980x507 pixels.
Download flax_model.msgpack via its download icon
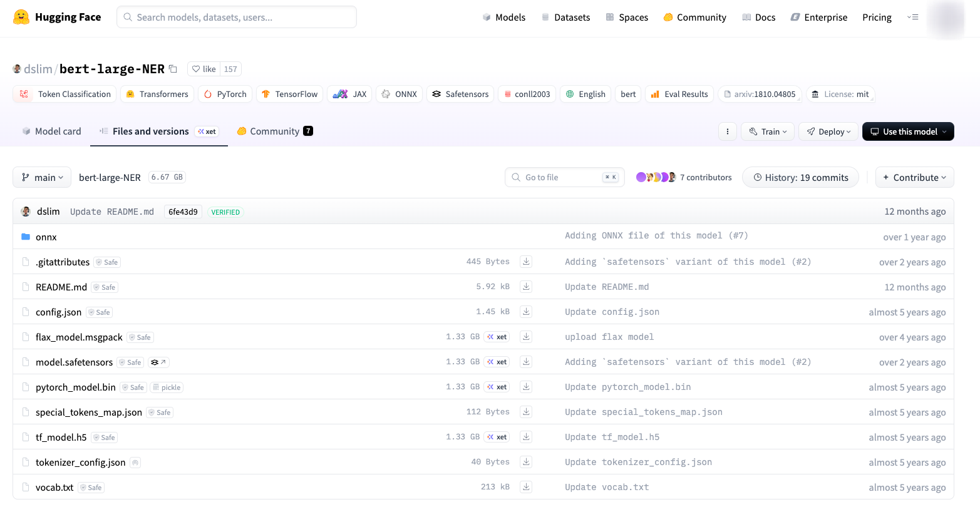coord(527,337)
